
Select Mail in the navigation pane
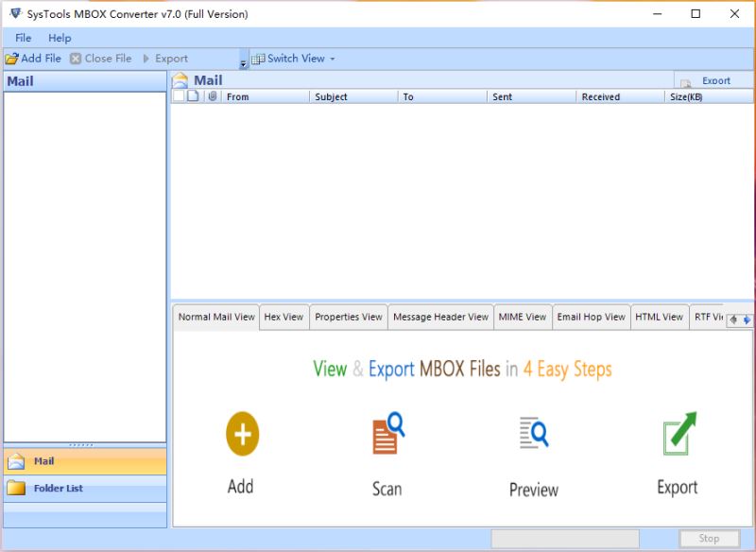[x=85, y=461]
